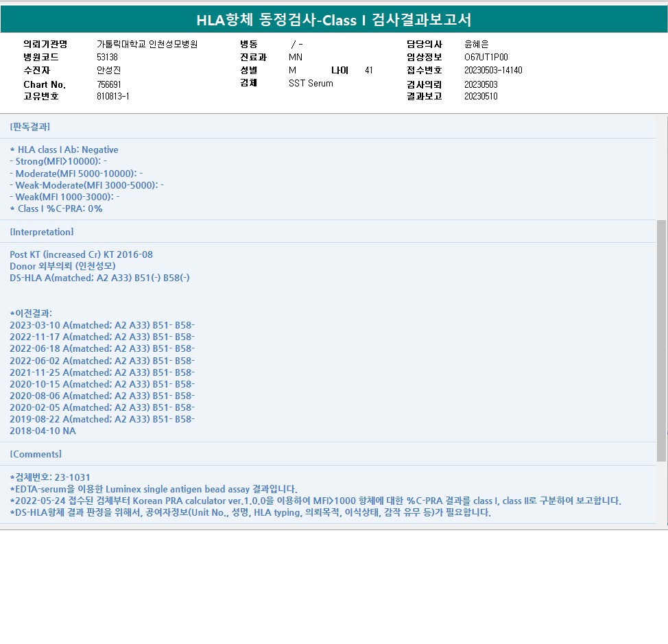The image size is (668, 644).
Task: Click the '[판독결과]' section header
Action: tap(29, 126)
